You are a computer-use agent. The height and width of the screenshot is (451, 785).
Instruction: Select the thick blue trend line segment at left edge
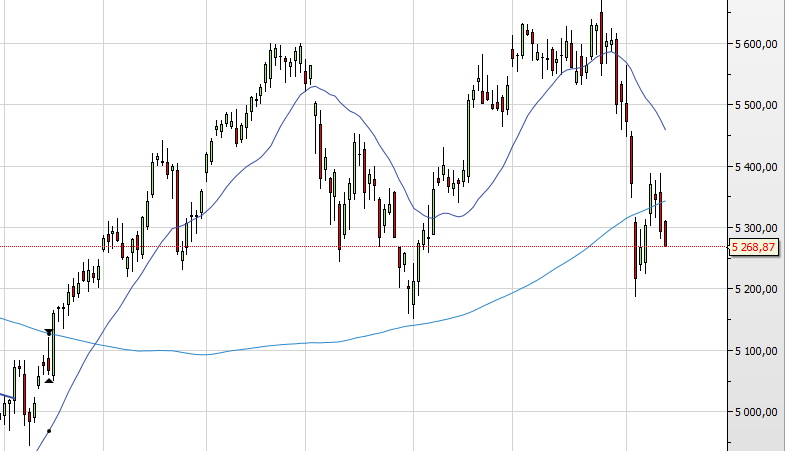tap(7, 396)
